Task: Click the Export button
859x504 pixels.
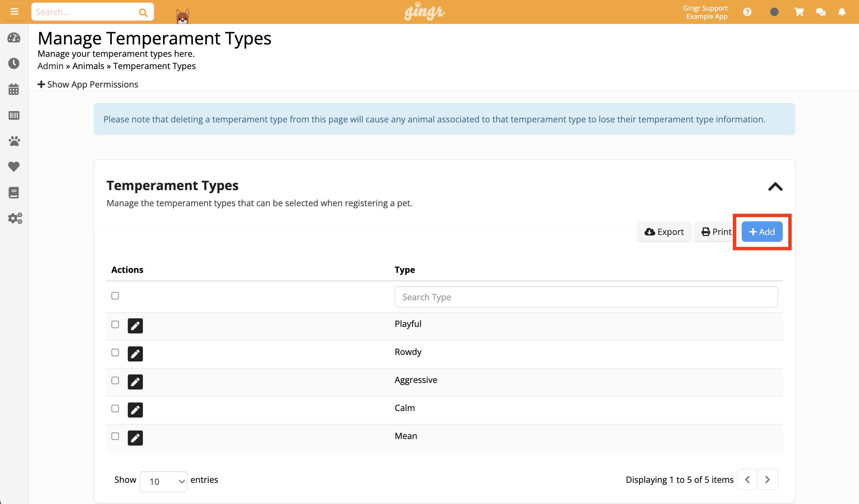Action: [x=664, y=232]
